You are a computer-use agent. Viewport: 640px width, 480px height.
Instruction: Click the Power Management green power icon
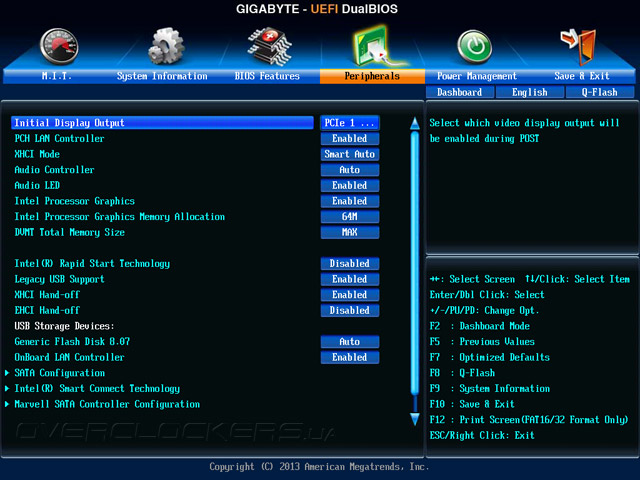474,46
